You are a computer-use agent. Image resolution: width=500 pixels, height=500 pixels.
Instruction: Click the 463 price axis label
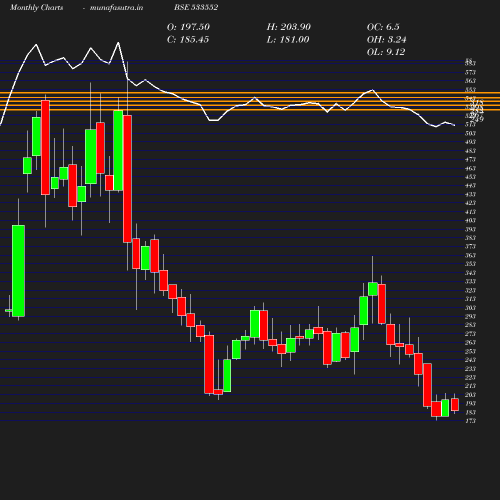470,168
